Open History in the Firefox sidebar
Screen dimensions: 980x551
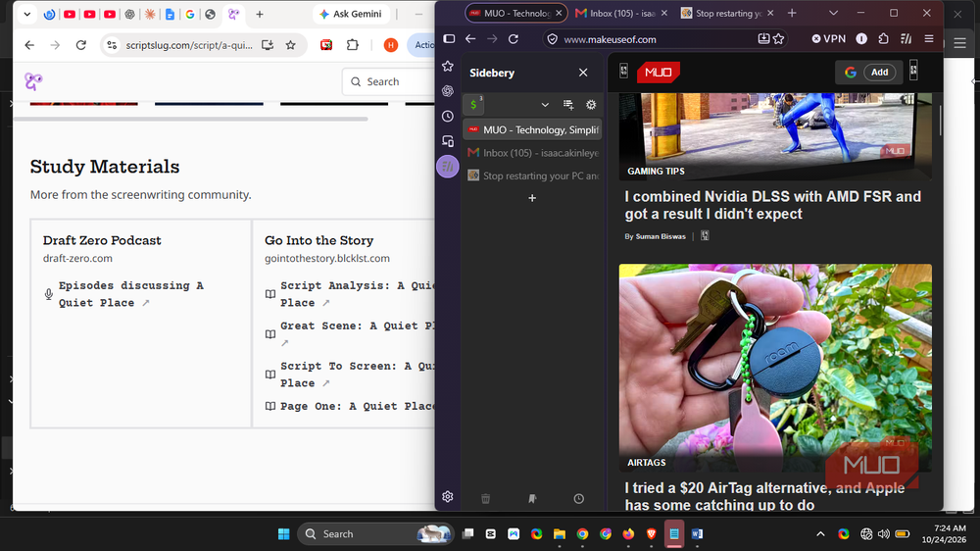click(x=448, y=117)
